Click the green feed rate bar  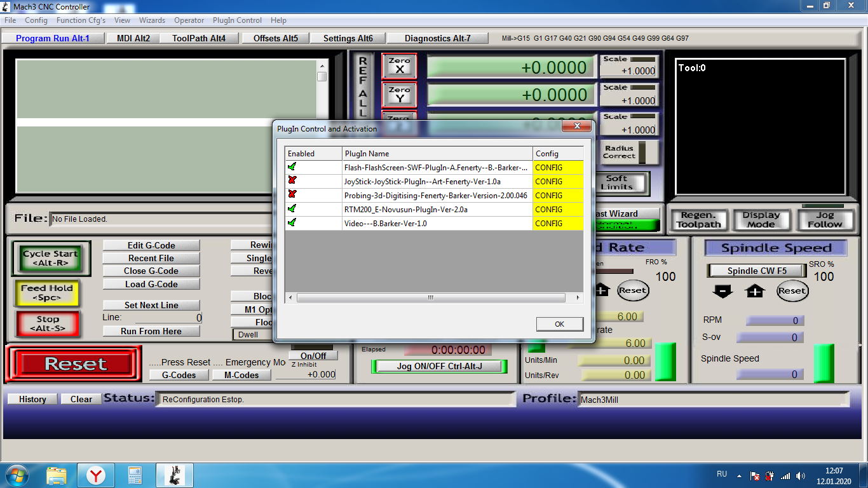(665, 362)
